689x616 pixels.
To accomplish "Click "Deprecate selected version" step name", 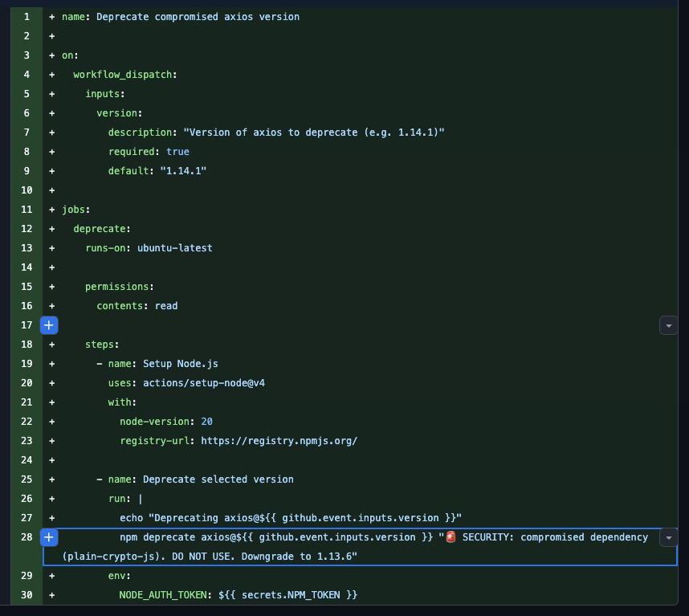I will tap(218, 479).
